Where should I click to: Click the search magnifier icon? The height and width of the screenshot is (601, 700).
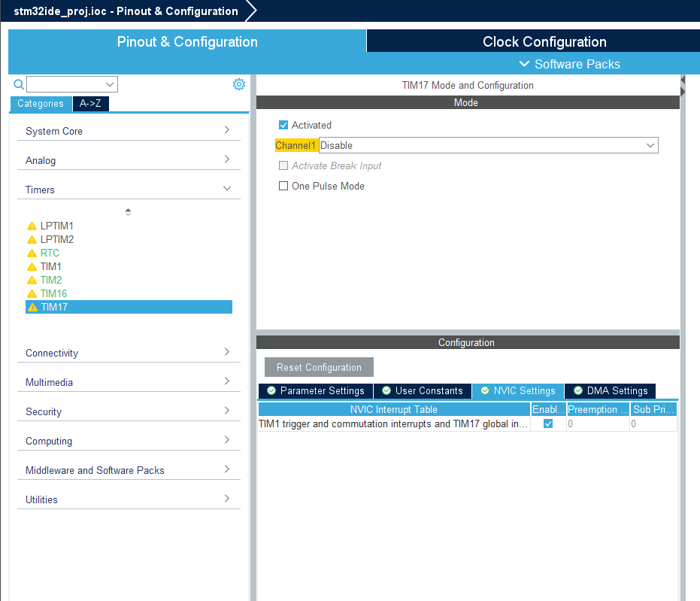pos(18,83)
